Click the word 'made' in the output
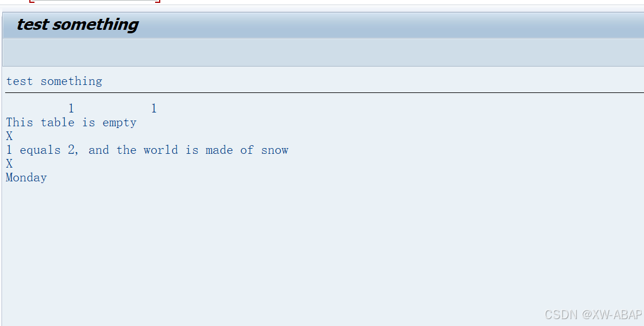 [x=219, y=150]
